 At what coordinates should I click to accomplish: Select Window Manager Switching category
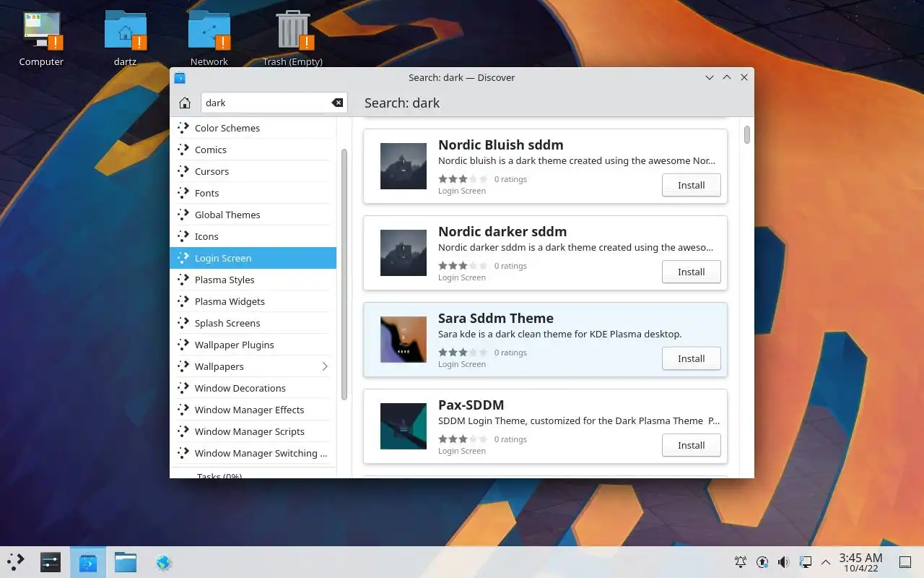(253, 453)
